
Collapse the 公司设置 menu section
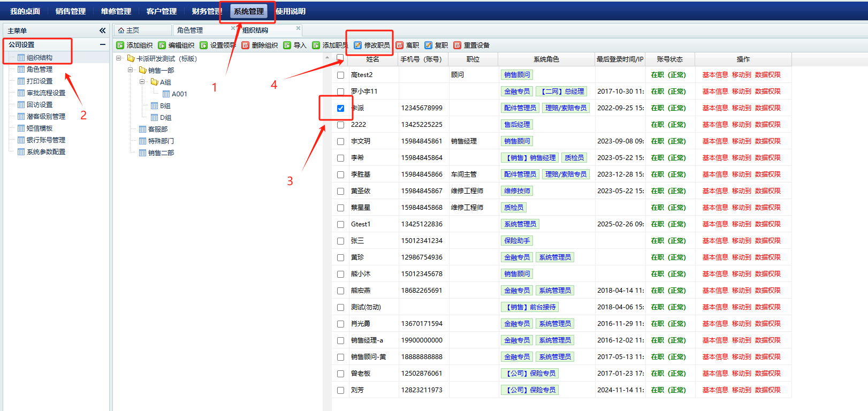point(102,45)
